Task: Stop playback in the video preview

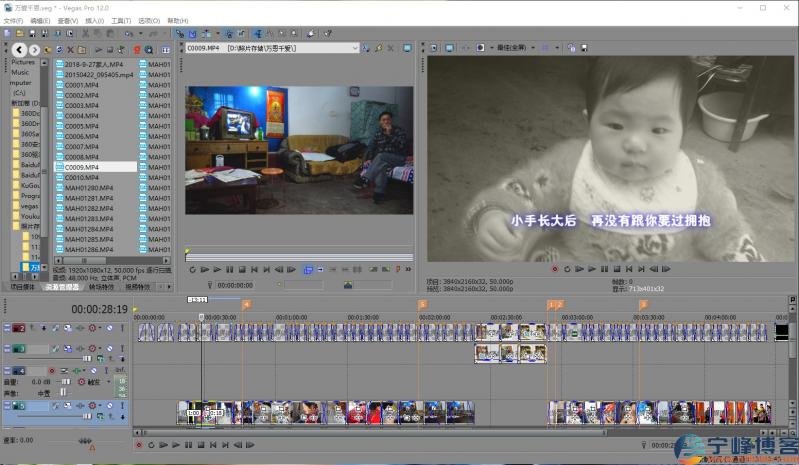Action: (x=617, y=269)
